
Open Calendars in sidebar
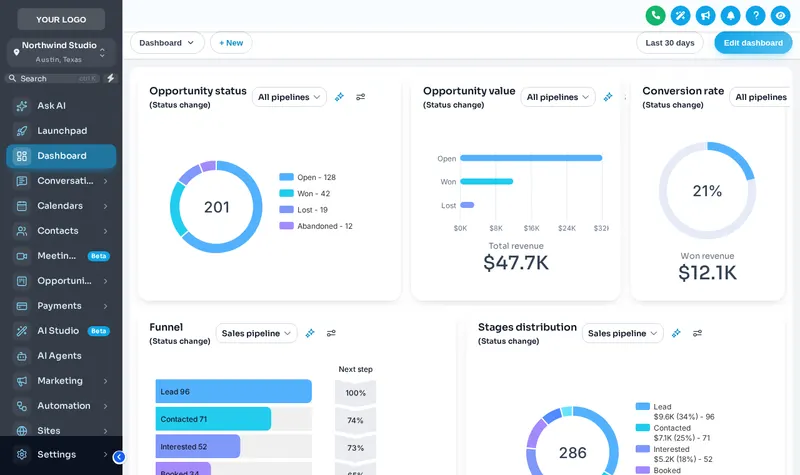(x=61, y=206)
